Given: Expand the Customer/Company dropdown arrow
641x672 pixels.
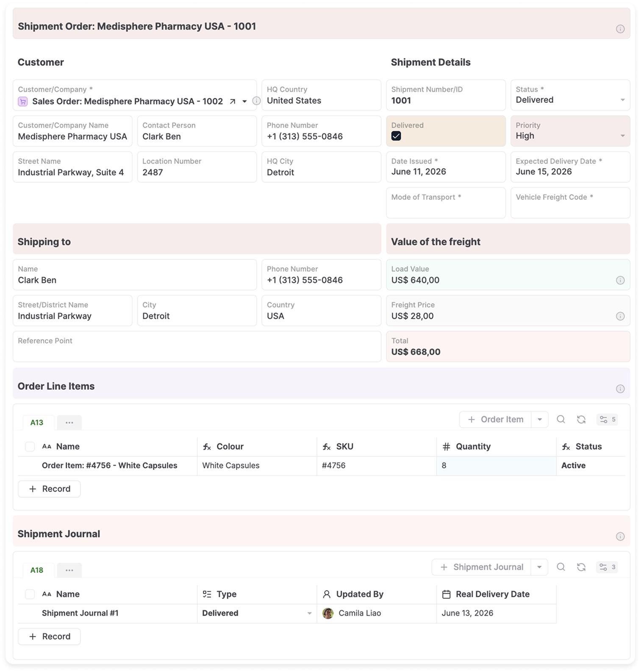Looking at the screenshot, I should point(244,101).
